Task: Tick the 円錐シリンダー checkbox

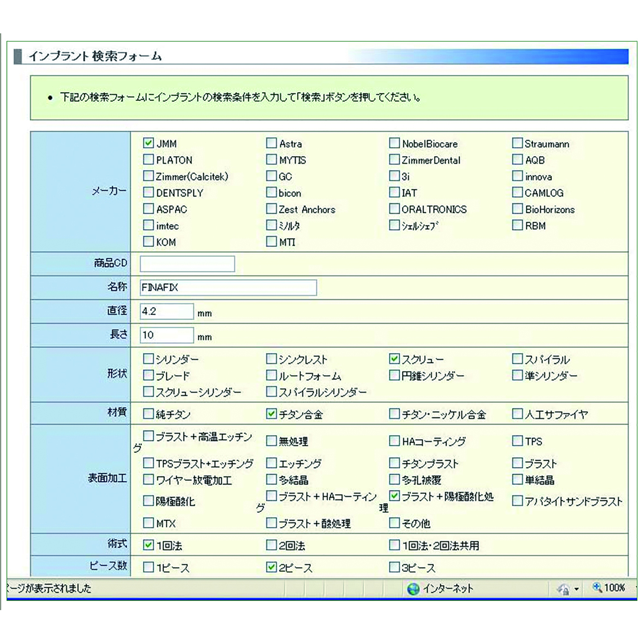Action: 394,375
